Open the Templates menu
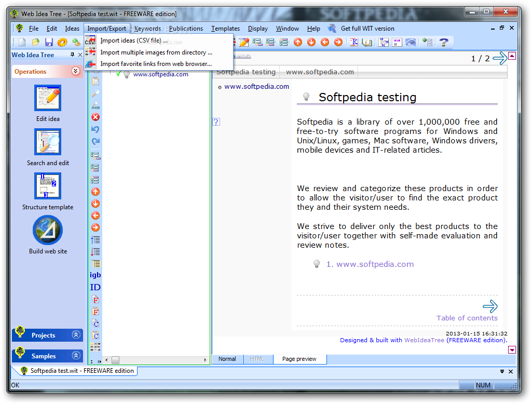 coord(225,29)
